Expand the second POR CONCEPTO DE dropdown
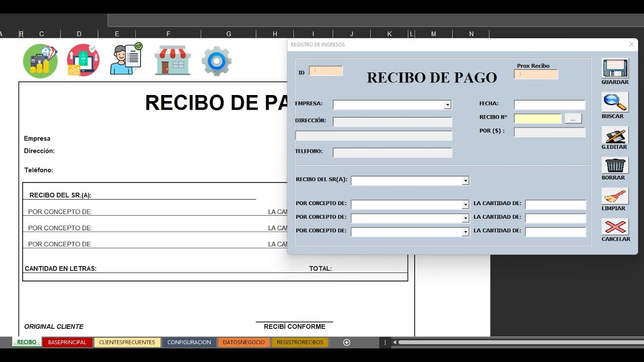Image resolution: width=644 pixels, height=362 pixels. point(465,218)
